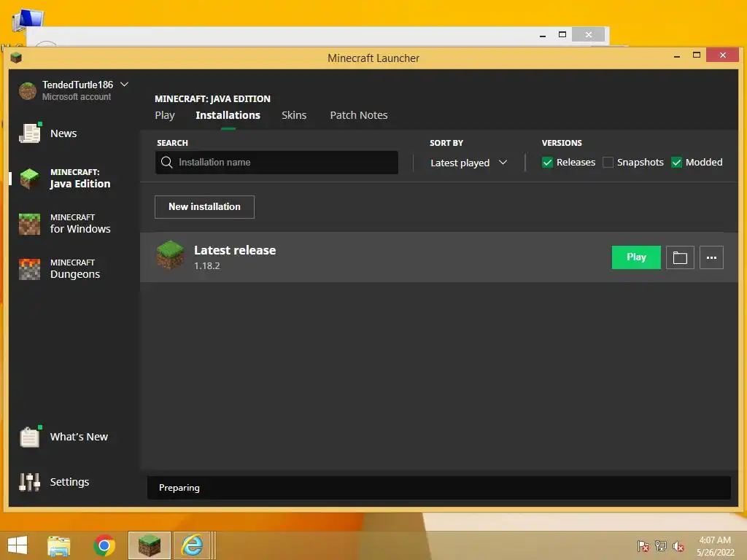747x560 pixels.
Task: Minimize the Minecraft Launcher window
Action: [x=676, y=55]
